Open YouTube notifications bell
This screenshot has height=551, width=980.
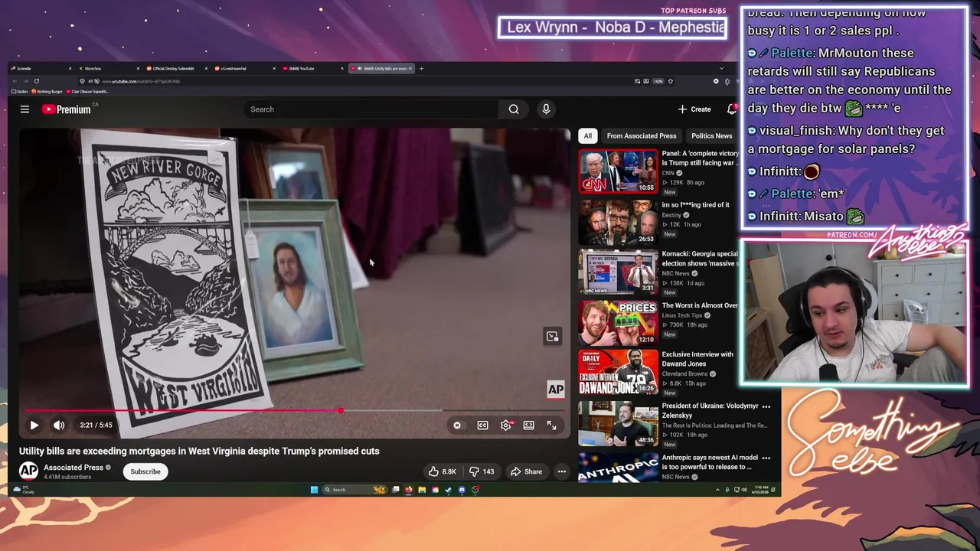(x=731, y=109)
